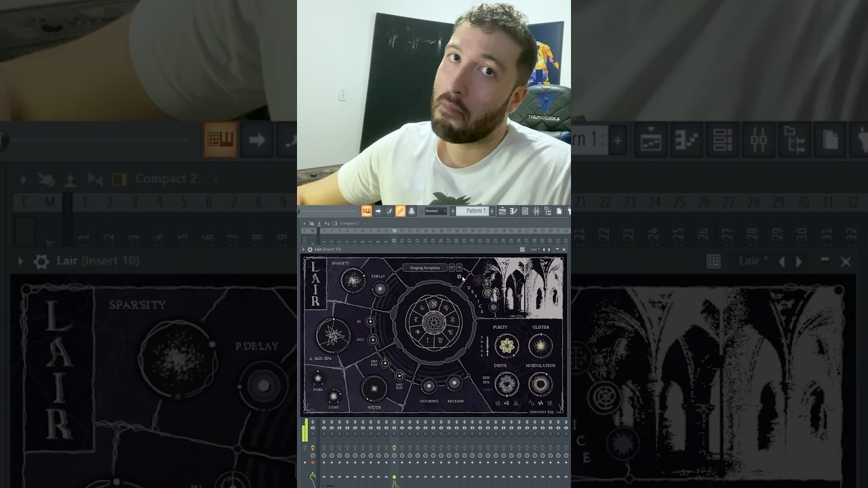Image resolution: width=868 pixels, height=488 pixels.
Task: Click the Sparsity knob
Action: (x=353, y=281)
